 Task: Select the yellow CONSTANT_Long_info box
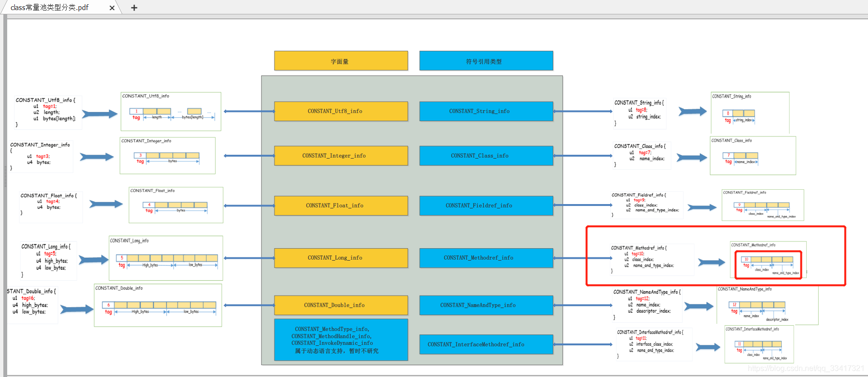pos(341,258)
